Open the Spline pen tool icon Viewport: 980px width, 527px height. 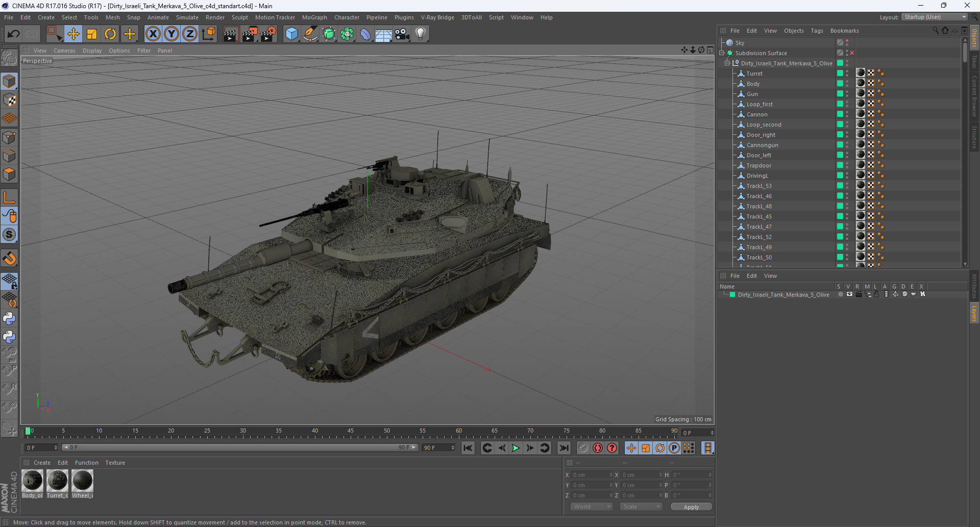pos(310,34)
